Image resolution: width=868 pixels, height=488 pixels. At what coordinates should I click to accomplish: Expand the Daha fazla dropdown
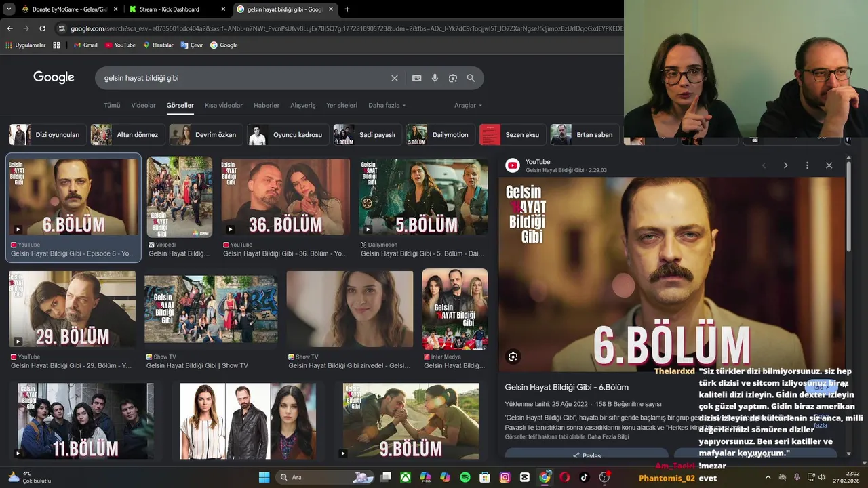(x=387, y=106)
